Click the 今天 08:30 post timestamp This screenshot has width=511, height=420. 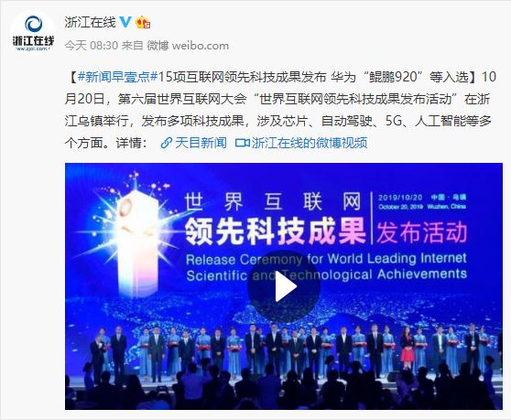pyautogui.click(x=92, y=46)
